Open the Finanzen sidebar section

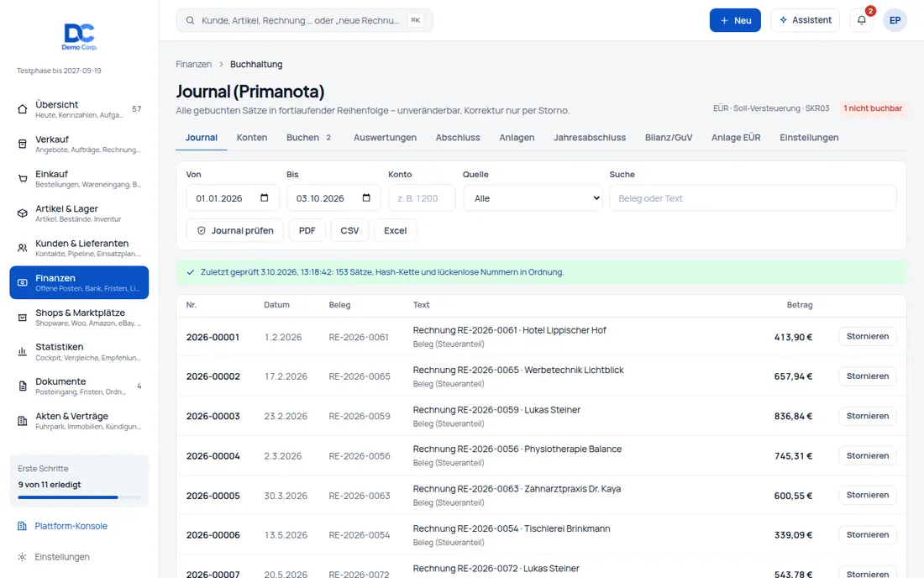point(79,282)
